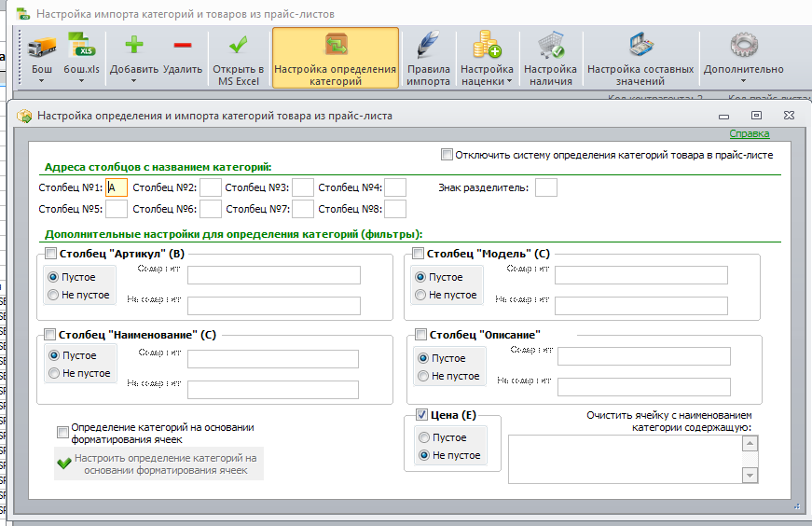
Task: Click Наименование Не содержит text field
Action: [273, 390]
